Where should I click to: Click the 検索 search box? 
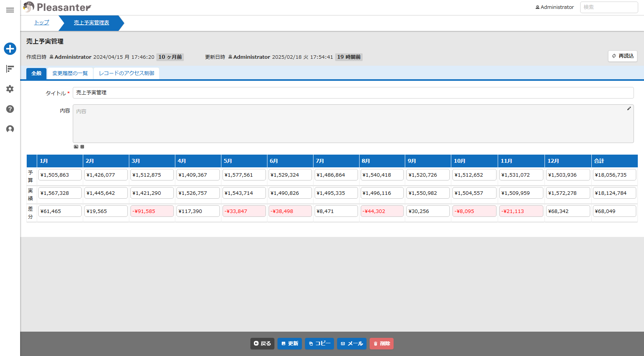click(608, 7)
